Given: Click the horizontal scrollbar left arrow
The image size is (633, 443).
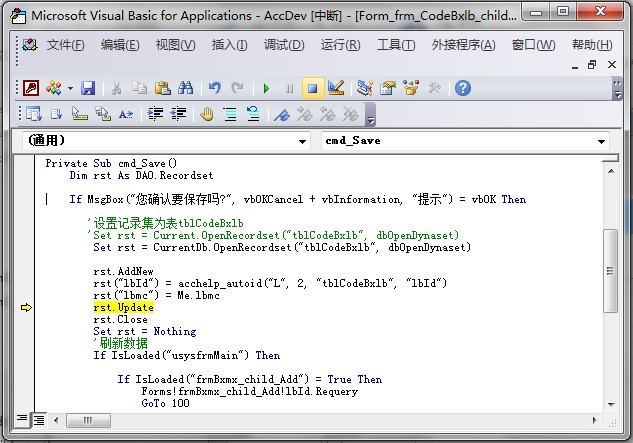Looking at the screenshot, I should pos(56,420).
